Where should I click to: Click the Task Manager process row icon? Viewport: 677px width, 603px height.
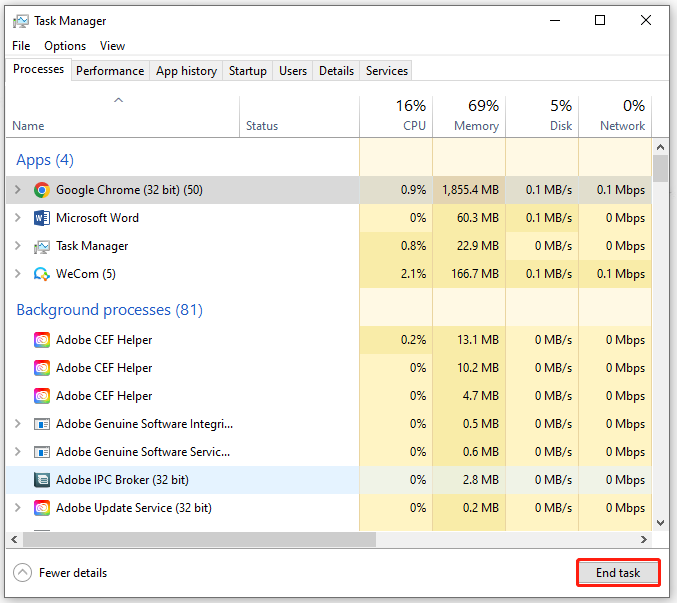[x=42, y=246]
